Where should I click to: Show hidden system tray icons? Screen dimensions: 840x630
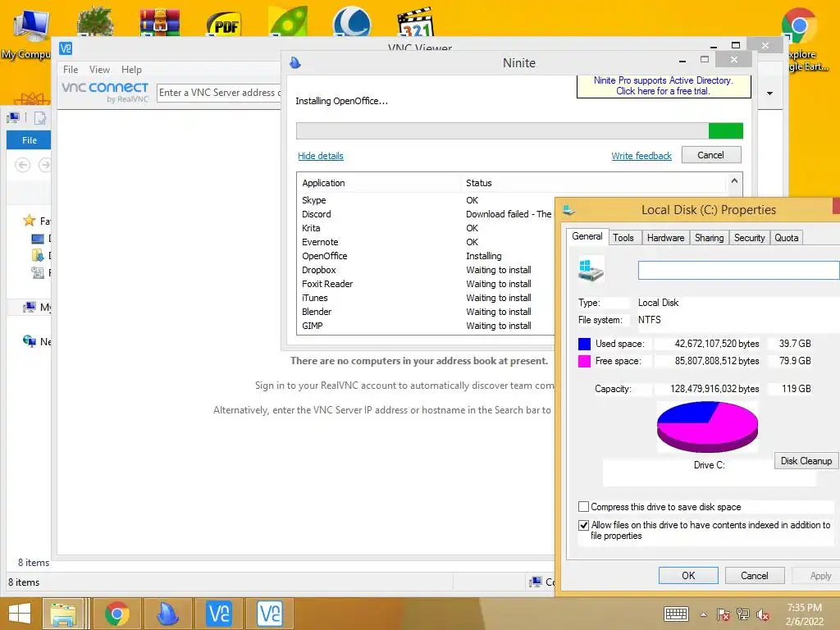coord(703,614)
